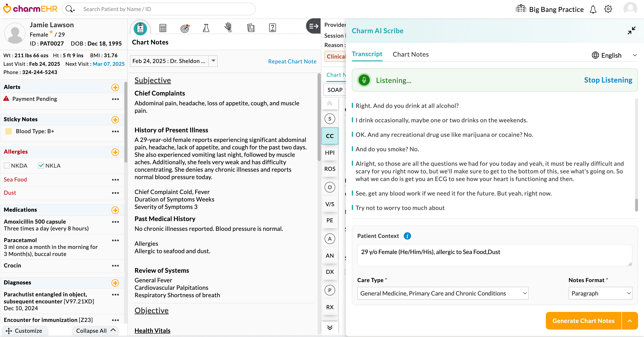Screen dimensions: 644x337
Task: Check the NKDA allergy checkbox
Action: [7, 165]
